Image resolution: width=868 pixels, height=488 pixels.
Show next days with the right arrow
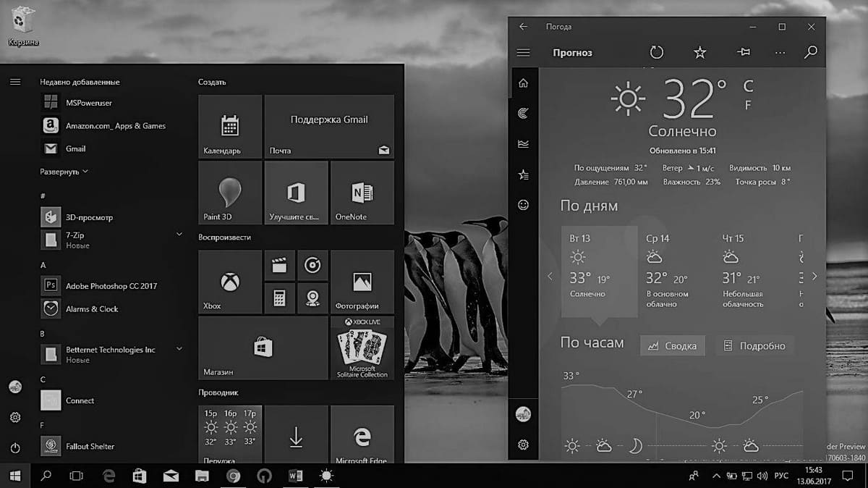click(x=814, y=276)
